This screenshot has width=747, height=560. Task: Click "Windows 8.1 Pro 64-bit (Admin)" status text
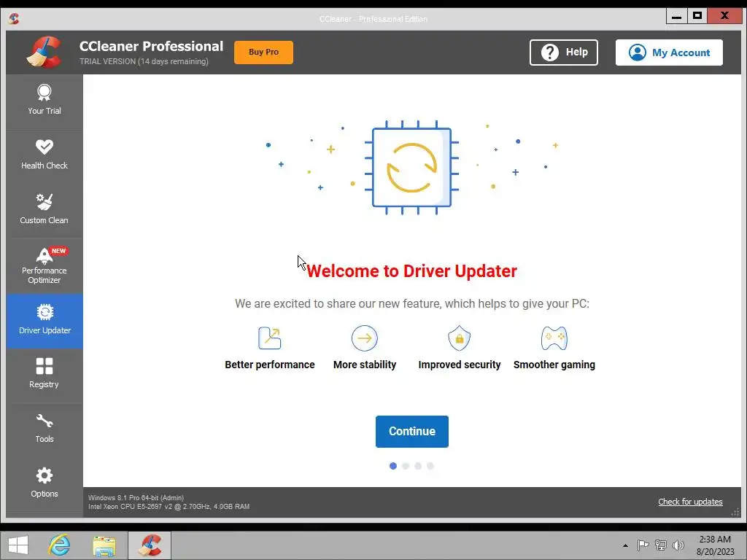pyautogui.click(x=136, y=497)
